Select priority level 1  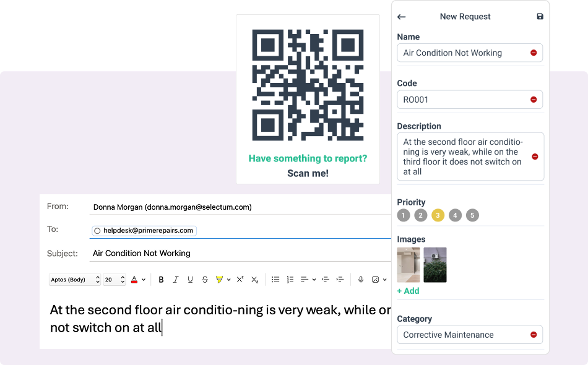click(x=404, y=215)
